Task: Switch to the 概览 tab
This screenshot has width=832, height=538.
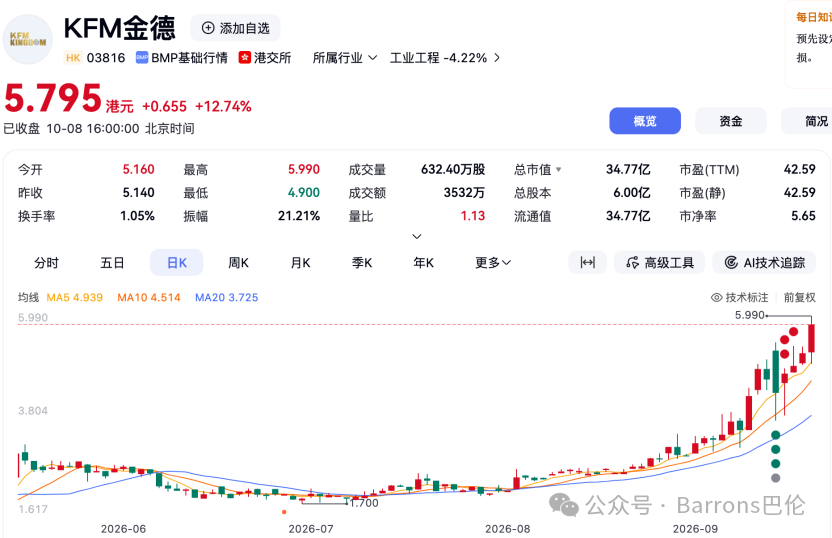Action: [x=645, y=121]
